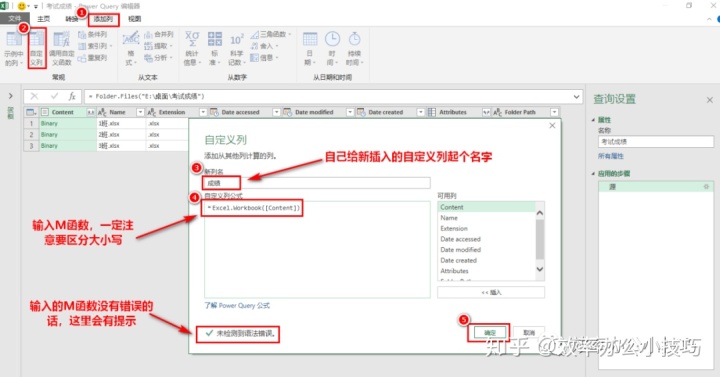The width and height of the screenshot is (720, 377).
Task: Open 所有属性 (All Properties) link in query settings
Action: click(611, 156)
